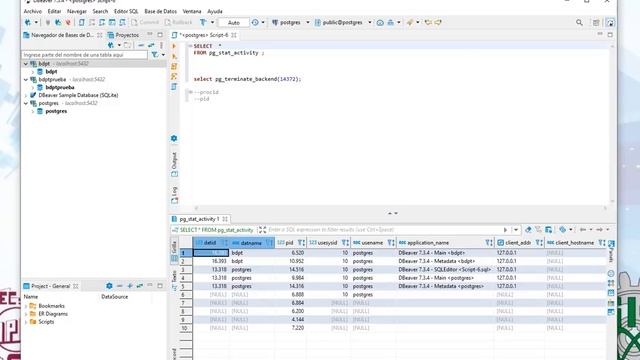The width and height of the screenshot is (640, 360).
Task: Select the SQLEditor <Script-6.sql> application cell
Action: pos(445,269)
